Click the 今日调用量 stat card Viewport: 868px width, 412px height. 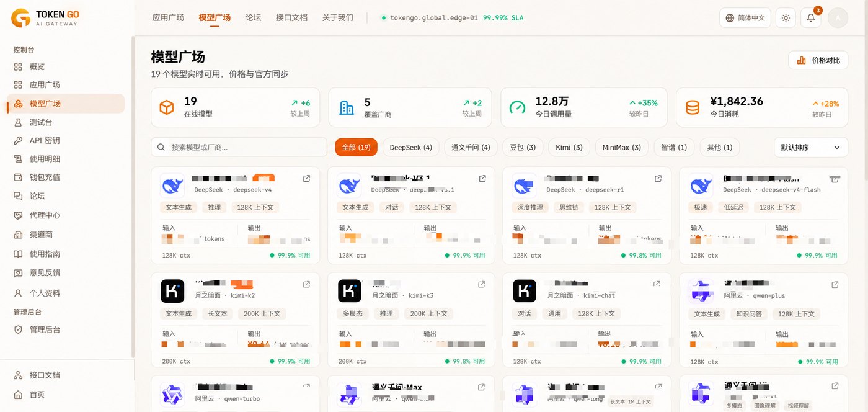pyautogui.click(x=584, y=107)
